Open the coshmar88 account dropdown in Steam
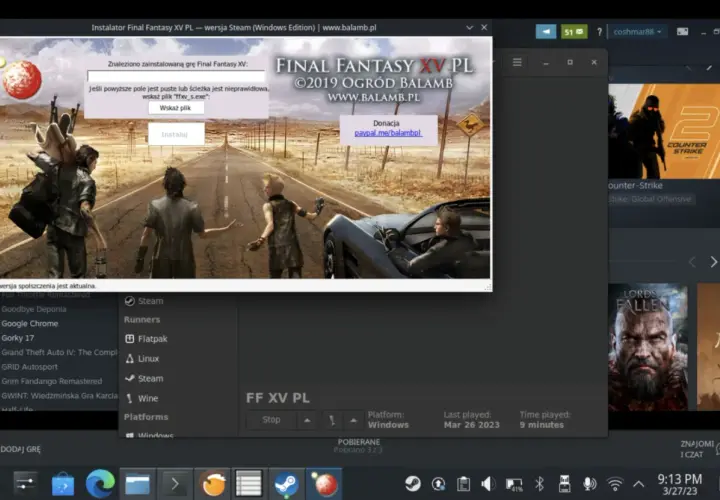 tap(637, 32)
